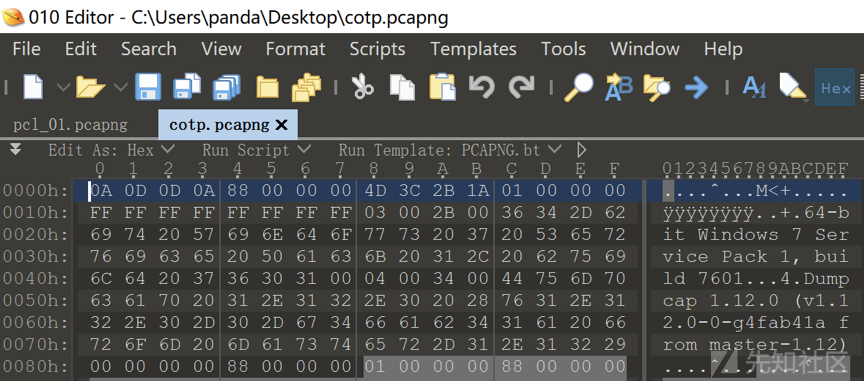Click the ASCII text 'cap 1.12.0 (v1.1'
The image size is (864, 381).
pyautogui.click(x=755, y=301)
